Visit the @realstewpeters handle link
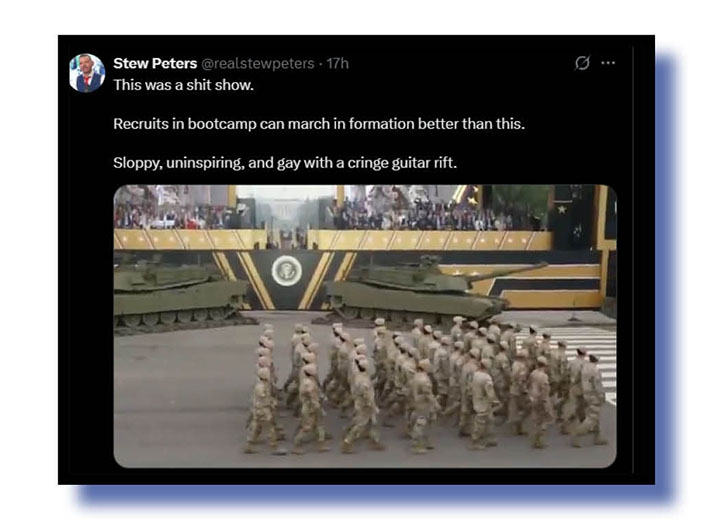 coord(257,63)
